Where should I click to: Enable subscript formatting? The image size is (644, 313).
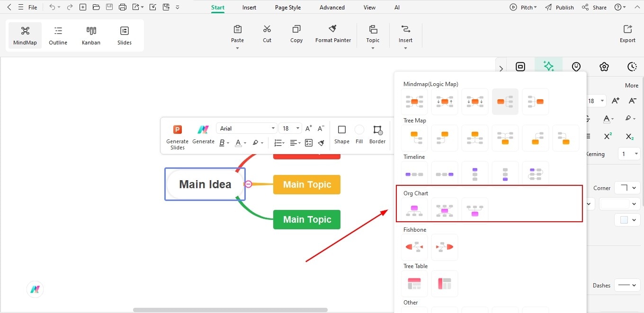click(629, 136)
